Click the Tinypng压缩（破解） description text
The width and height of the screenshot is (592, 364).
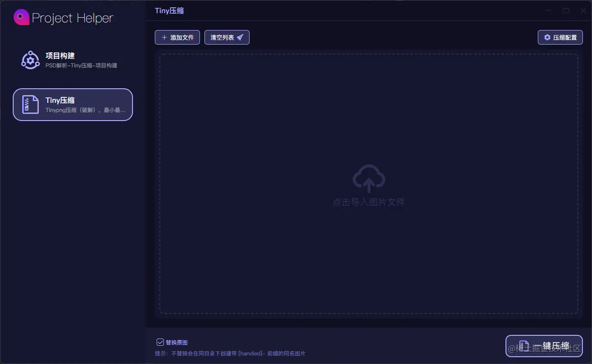[86, 110]
